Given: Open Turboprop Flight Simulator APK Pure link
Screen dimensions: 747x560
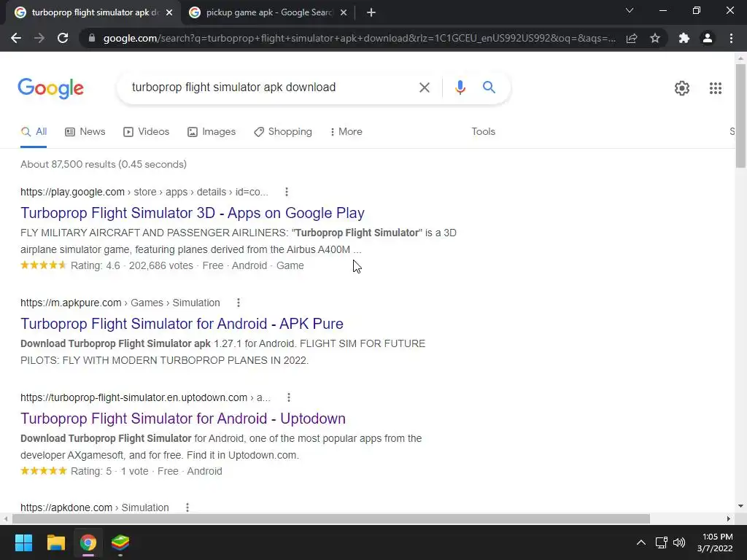Looking at the screenshot, I should coord(182,324).
